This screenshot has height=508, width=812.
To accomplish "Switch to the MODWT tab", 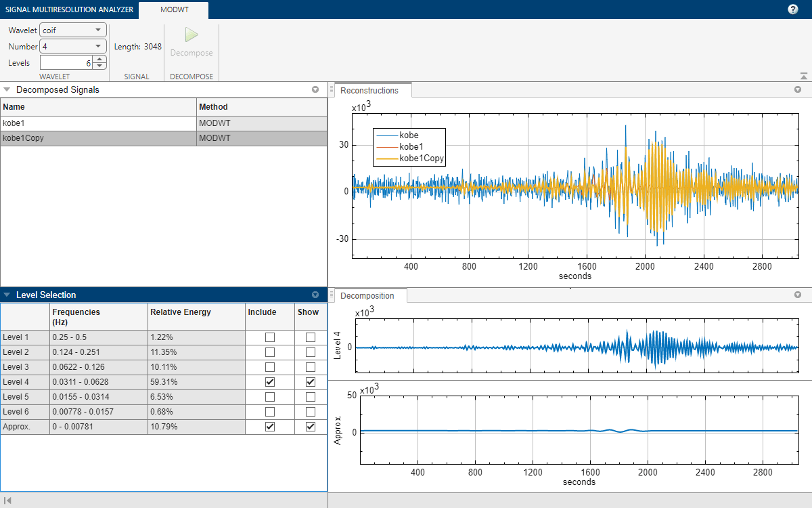I will 173,9.
